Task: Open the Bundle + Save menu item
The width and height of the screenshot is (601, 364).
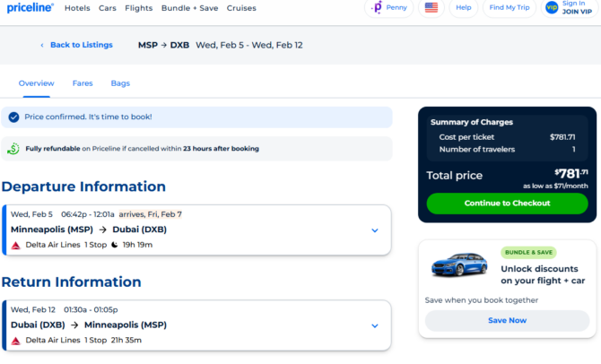Action: click(190, 8)
